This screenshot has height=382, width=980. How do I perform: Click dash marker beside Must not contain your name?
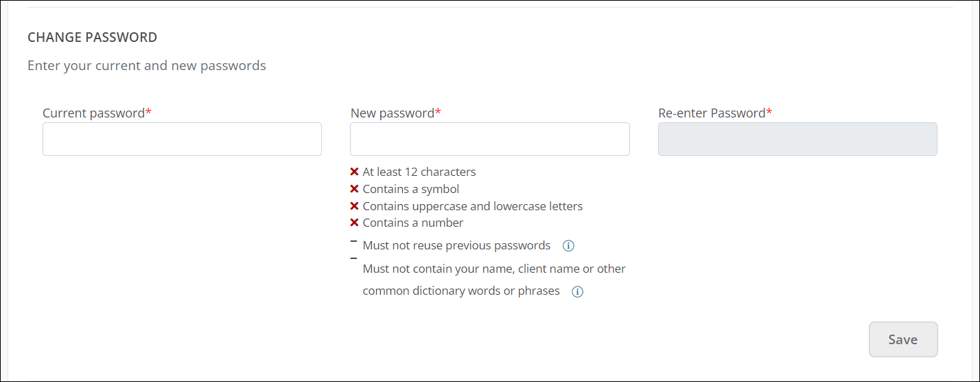tap(353, 258)
